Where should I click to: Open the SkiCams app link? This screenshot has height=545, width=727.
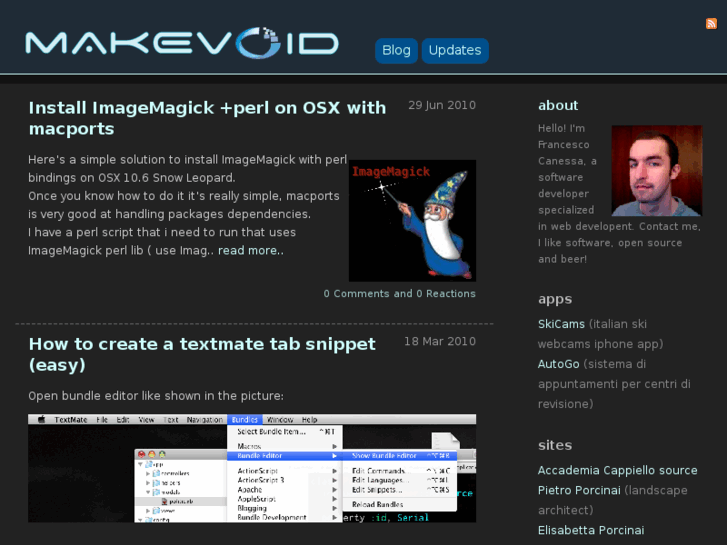[x=561, y=324]
